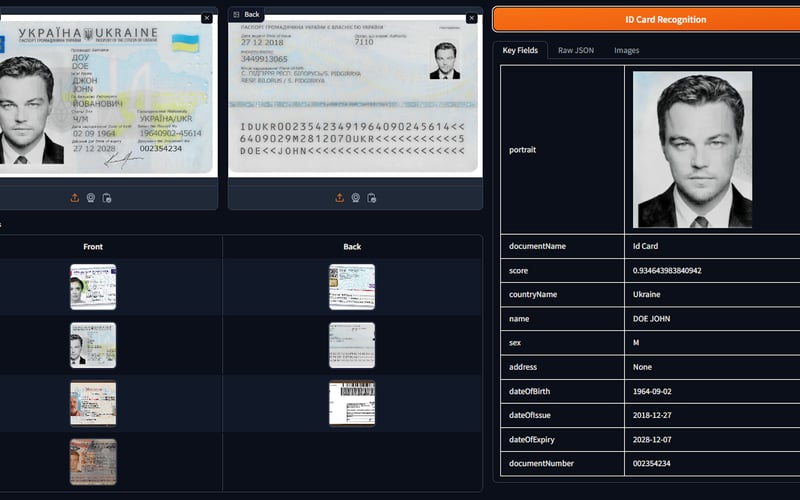Click webcam icon under front image

click(x=91, y=198)
